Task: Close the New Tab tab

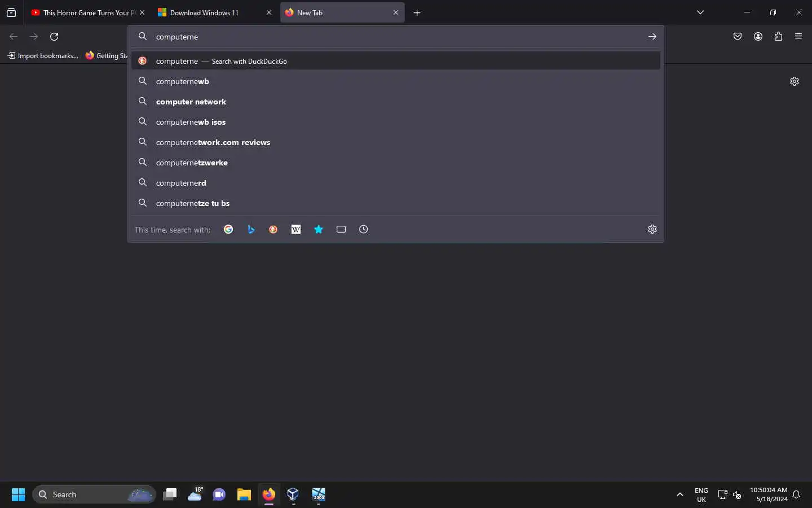Action: [x=396, y=12]
